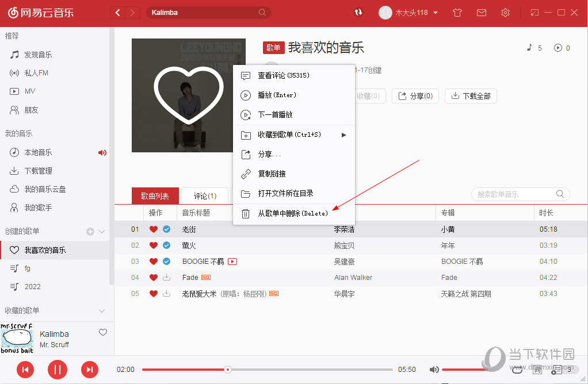The height and width of the screenshot is (384, 588).
Task: Click the speaker indicator beside 本地音乐
Action: (102, 152)
